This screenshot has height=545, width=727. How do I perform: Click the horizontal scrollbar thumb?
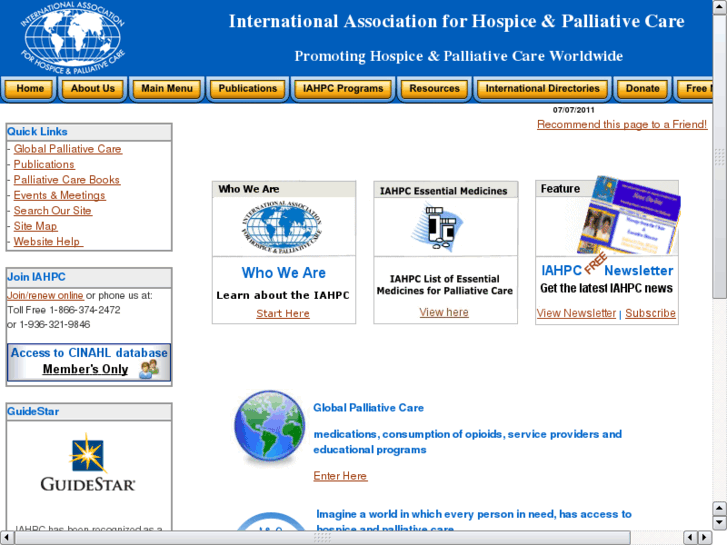coord(322,538)
